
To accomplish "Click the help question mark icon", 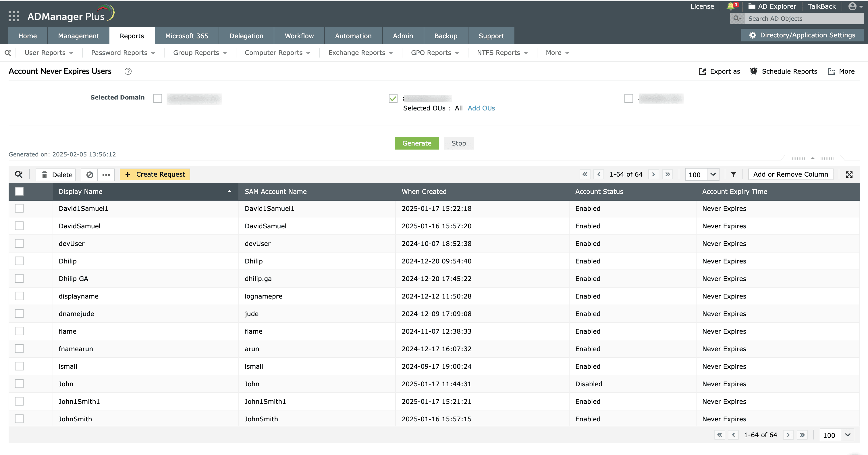I will tap(128, 71).
